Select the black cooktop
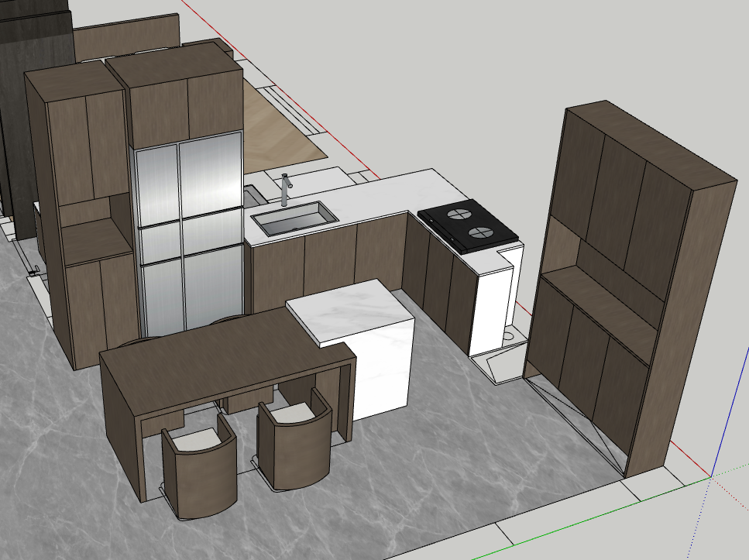Viewport: 749px width, 560px height. coord(466,225)
